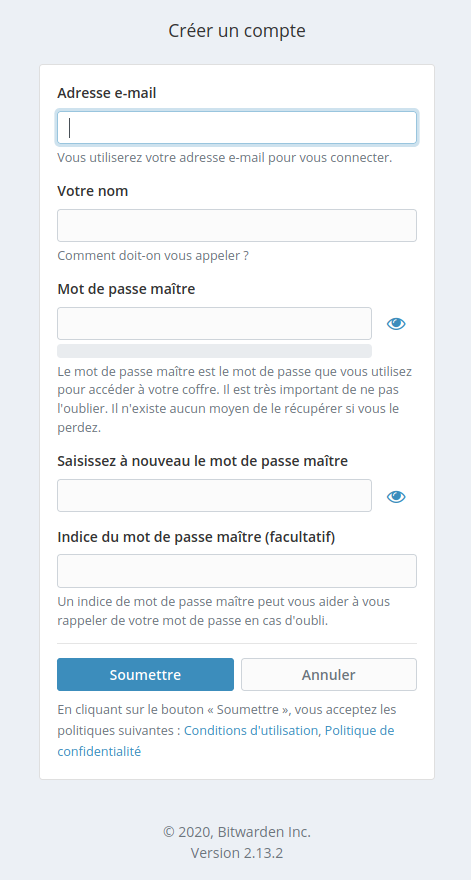471x880 pixels.
Task: Click the 'Mot de passe maître' label
Action: coord(126,290)
